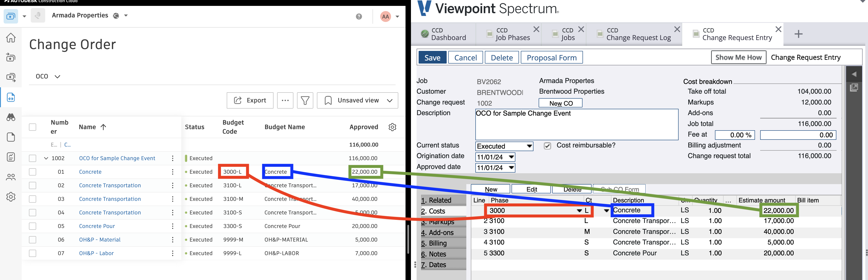Click the pop-out window icon in Spectrum side panel

point(854,88)
